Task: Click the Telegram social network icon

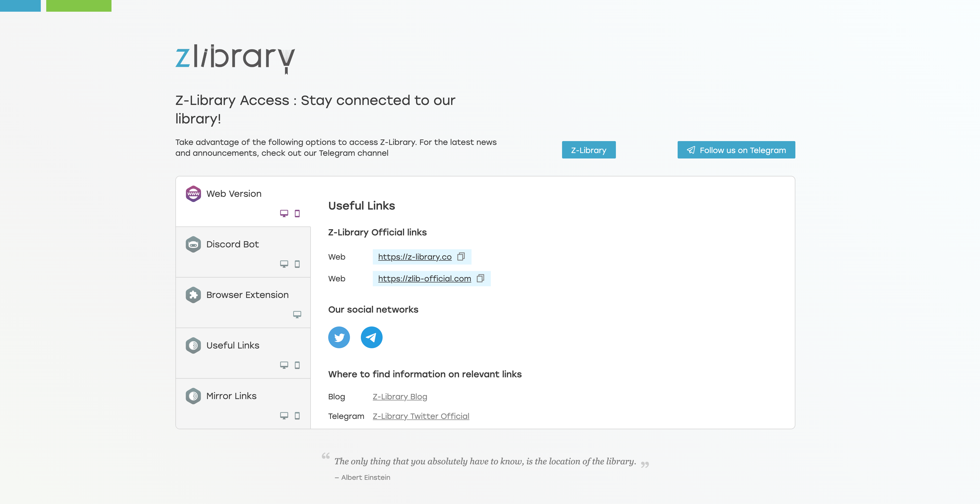Action: (x=371, y=337)
